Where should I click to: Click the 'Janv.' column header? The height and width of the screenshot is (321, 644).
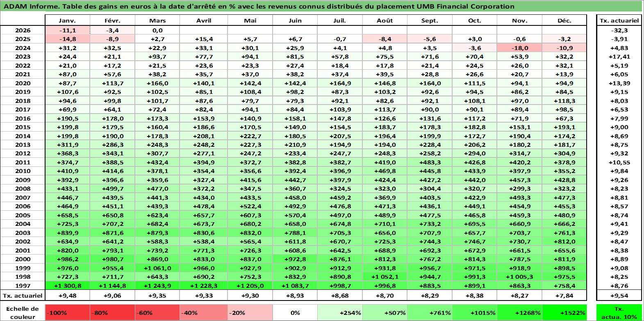67,20
